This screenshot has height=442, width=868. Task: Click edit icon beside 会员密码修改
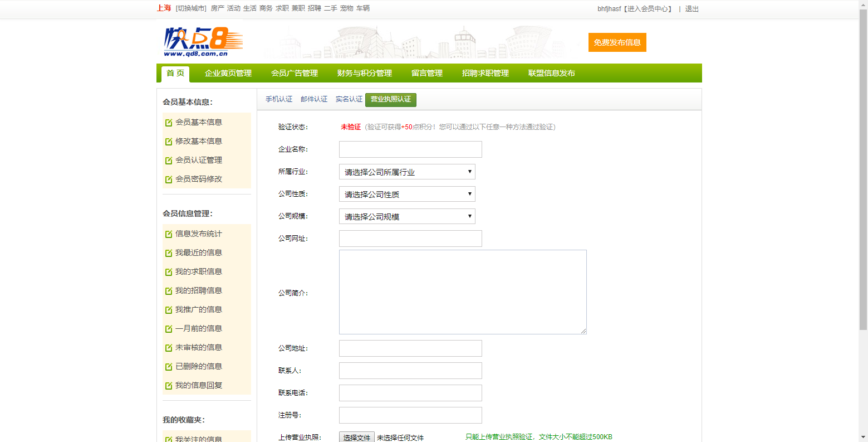click(x=169, y=179)
